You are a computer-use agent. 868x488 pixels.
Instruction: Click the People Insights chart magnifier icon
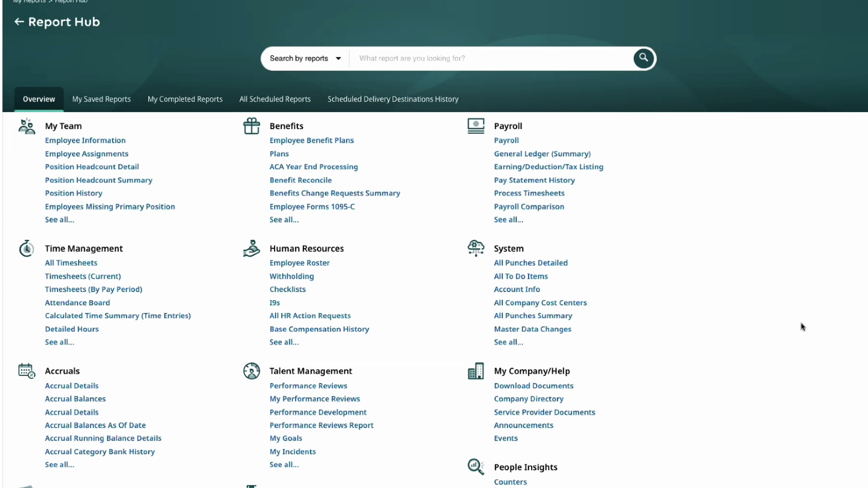476,467
